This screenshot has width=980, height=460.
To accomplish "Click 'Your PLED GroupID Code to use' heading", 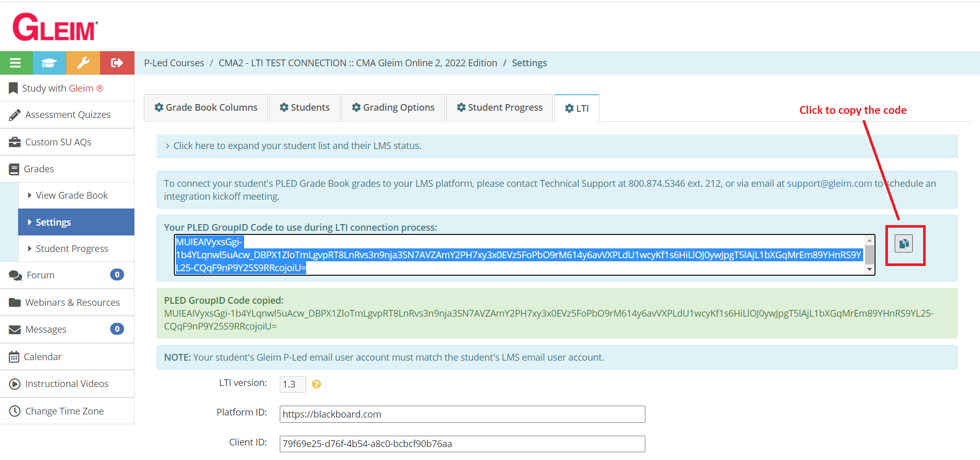I will [x=300, y=228].
